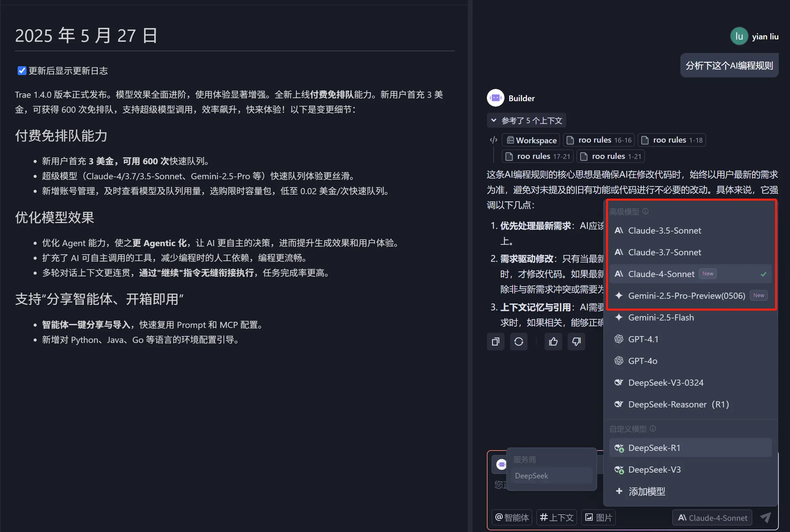Click the OpenAI logo beside GPT-4.1

pyautogui.click(x=619, y=339)
